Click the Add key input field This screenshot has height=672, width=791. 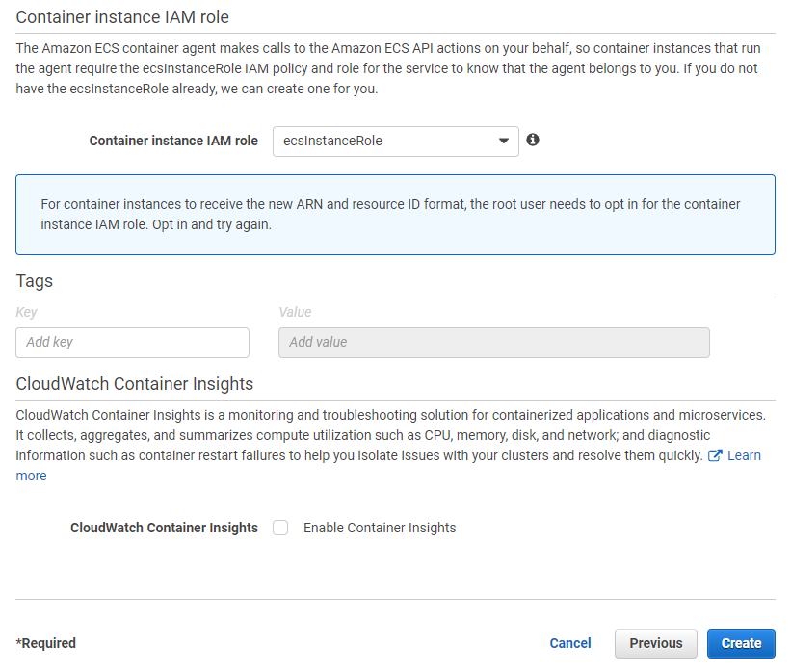(132, 343)
